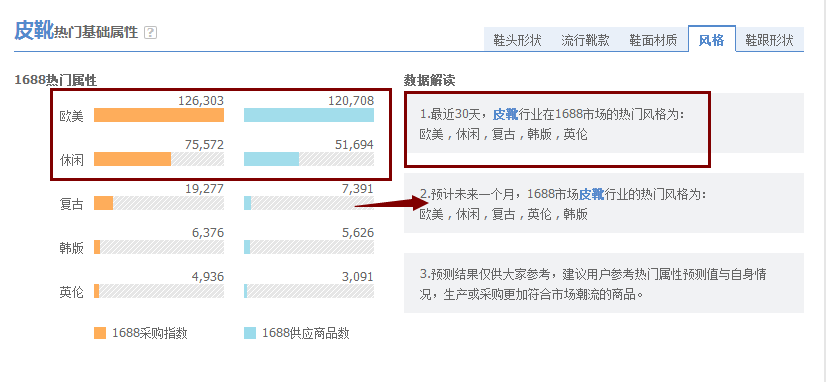This screenshot has height=382, width=826.
Task: Open the 鞋跟形状 tab
Action: pyautogui.click(x=770, y=40)
